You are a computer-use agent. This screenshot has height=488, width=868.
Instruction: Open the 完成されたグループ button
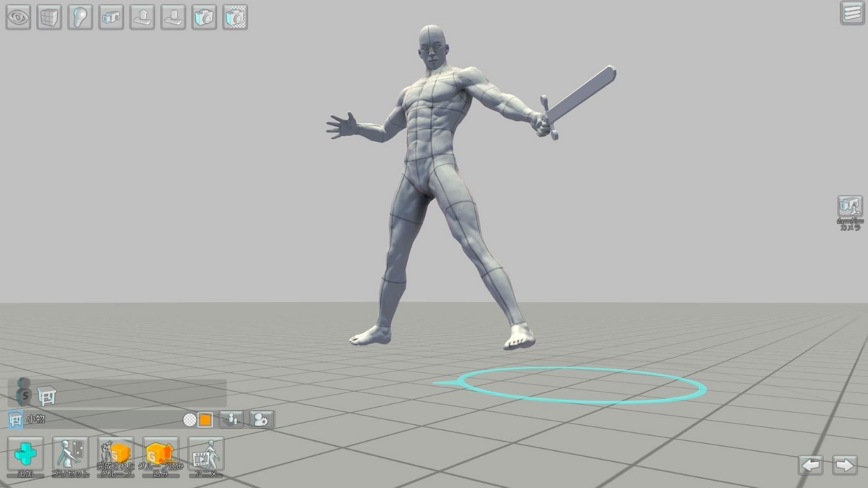click(x=116, y=457)
